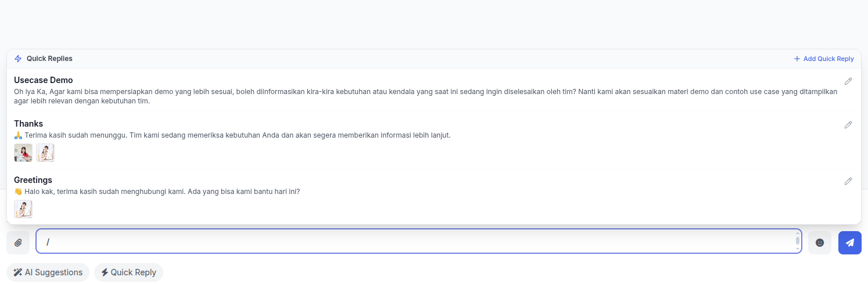The width and height of the screenshot is (868, 284).
Task: Select the Thanks quick reply title
Action: click(x=28, y=124)
